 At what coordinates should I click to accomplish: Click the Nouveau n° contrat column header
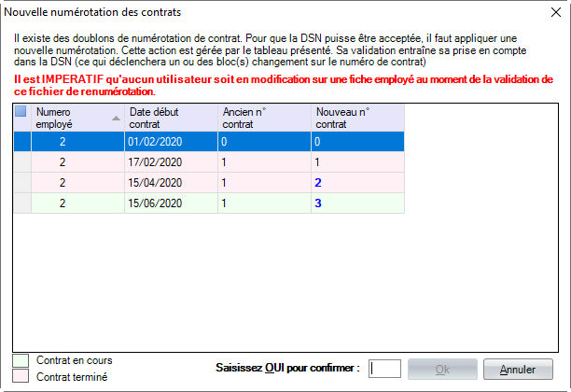coord(357,117)
